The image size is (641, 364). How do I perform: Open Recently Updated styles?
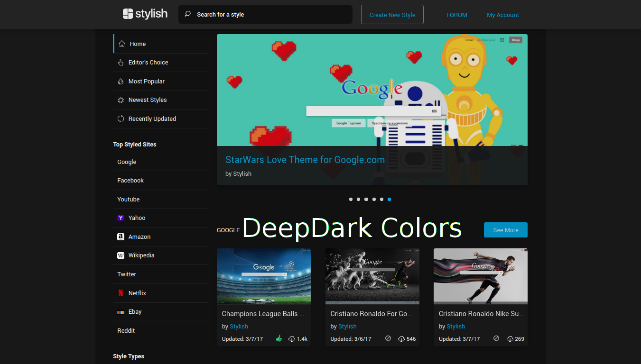pyautogui.click(x=160, y=119)
